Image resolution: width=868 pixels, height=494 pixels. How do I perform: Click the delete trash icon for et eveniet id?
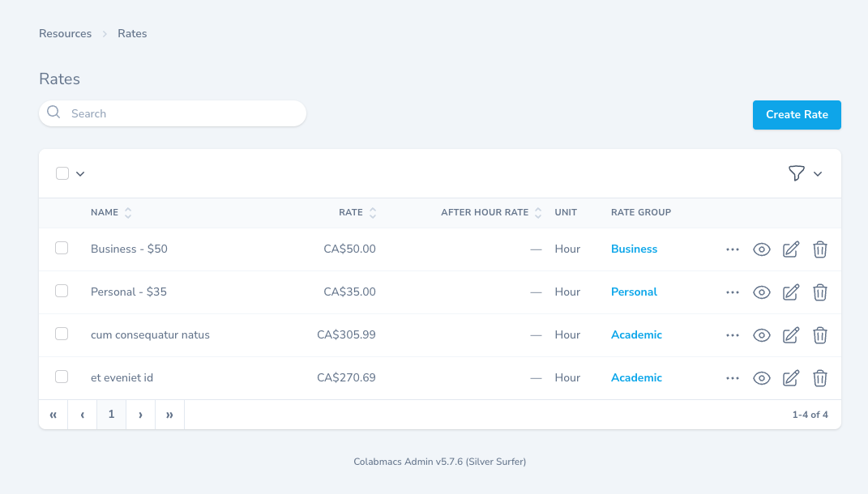coord(819,377)
